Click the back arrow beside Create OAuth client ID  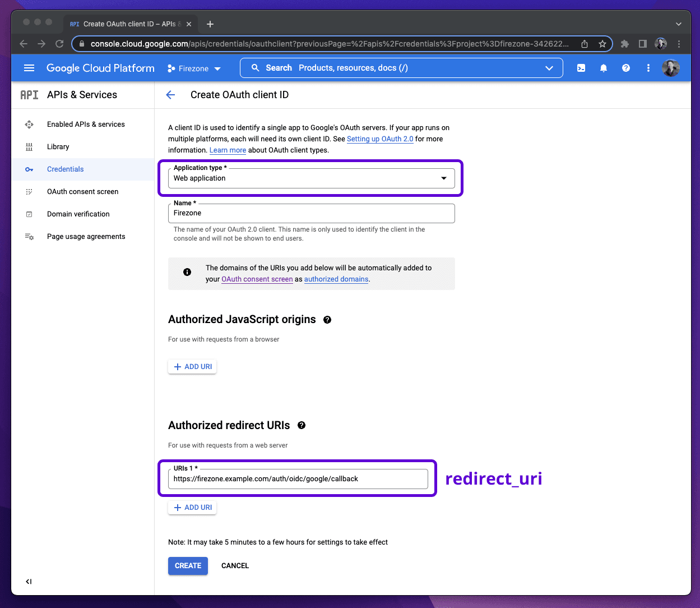point(170,95)
